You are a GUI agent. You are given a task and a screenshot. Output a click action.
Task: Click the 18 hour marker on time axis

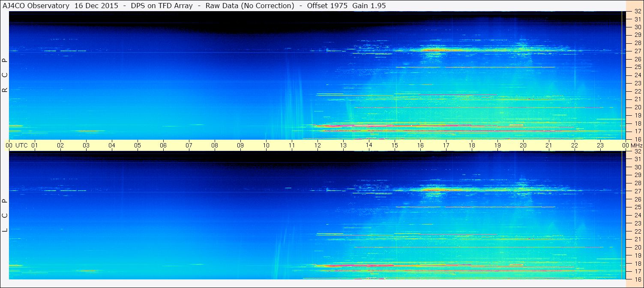[472, 145]
